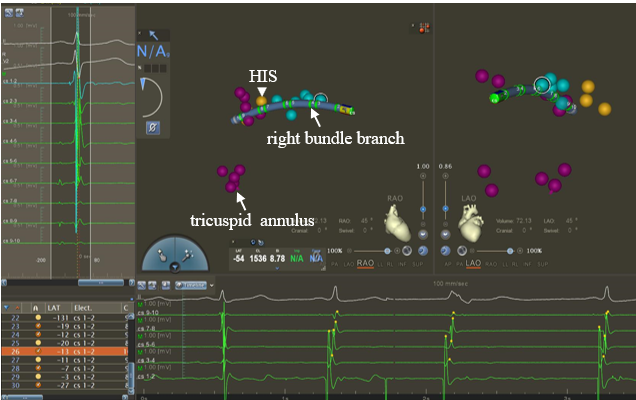This screenshot has height=400, width=636.
Task: Click the round down-arrow button under the 0.86 slider
Action: point(445,234)
